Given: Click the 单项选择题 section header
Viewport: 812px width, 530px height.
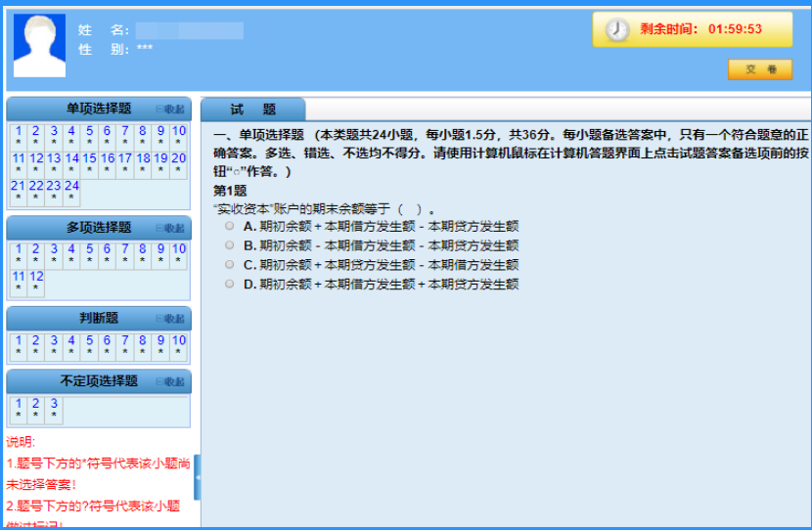Looking at the screenshot, I should click(x=98, y=109).
